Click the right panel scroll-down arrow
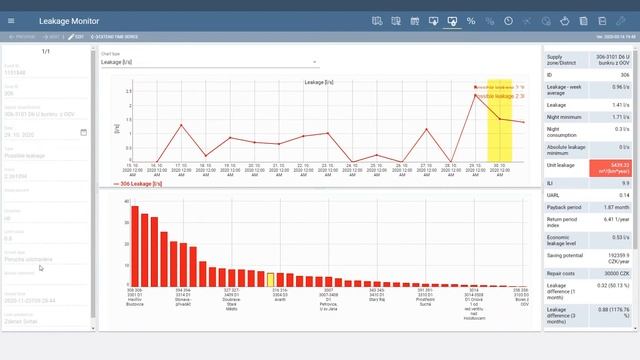The height and width of the screenshot is (360, 640). tap(636, 328)
